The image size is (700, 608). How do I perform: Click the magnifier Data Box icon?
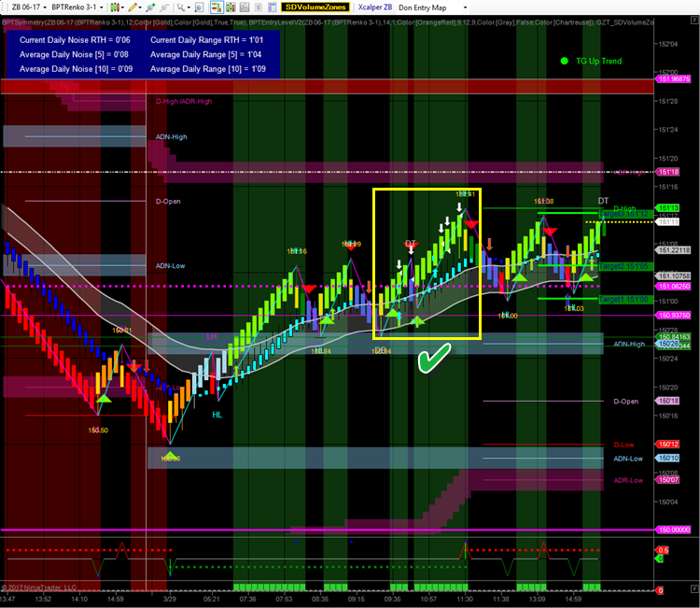199,7
